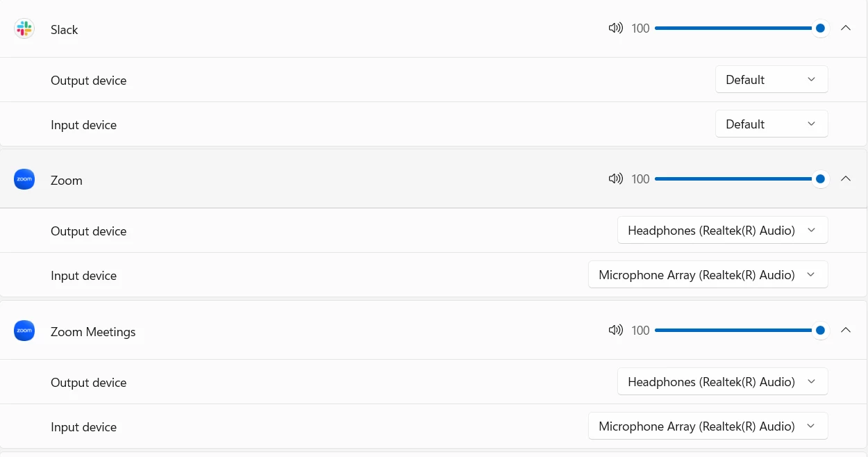Screen dimensions: 868x457
Task: Open Zoom Output device Headphones dropdown
Action: pyautogui.click(x=722, y=230)
